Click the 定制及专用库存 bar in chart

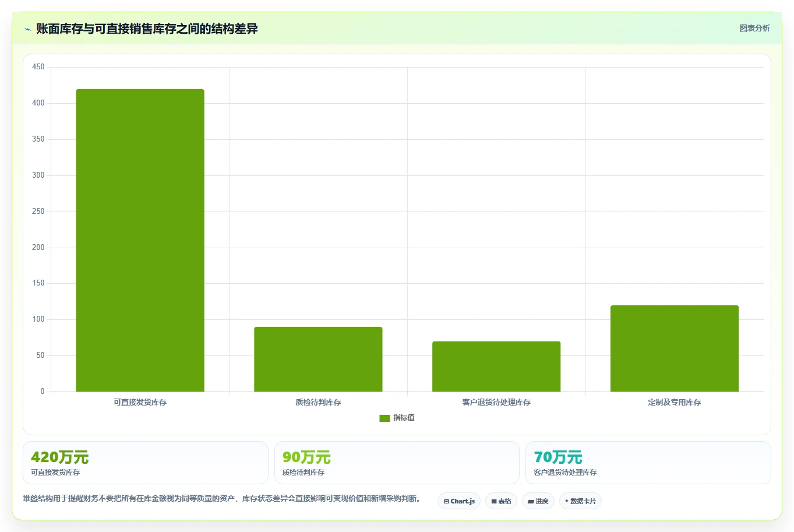tap(675, 348)
